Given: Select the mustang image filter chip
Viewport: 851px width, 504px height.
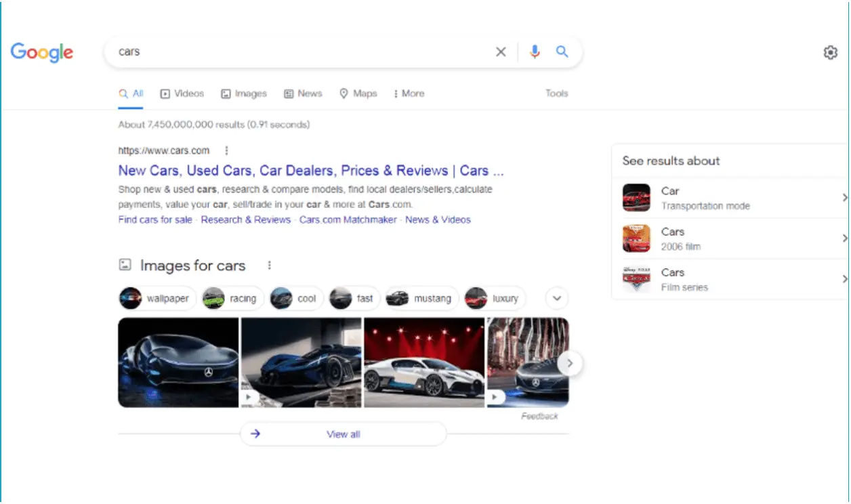Looking at the screenshot, I should click(422, 298).
